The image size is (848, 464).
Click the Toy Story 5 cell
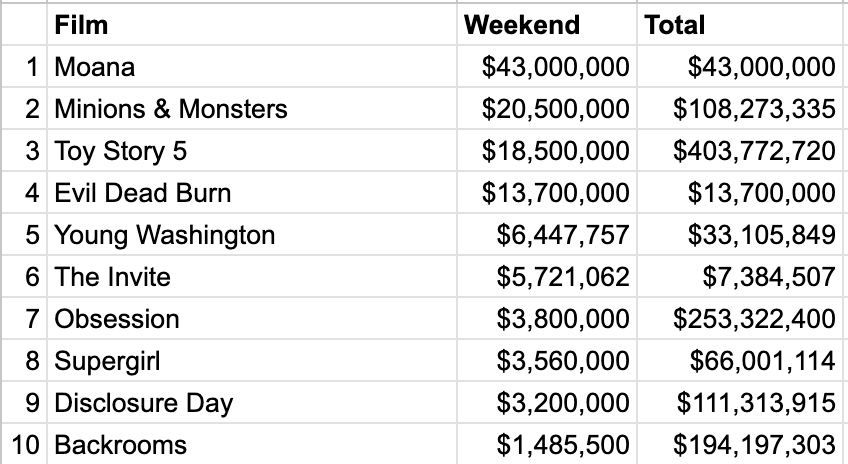point(252,151)
